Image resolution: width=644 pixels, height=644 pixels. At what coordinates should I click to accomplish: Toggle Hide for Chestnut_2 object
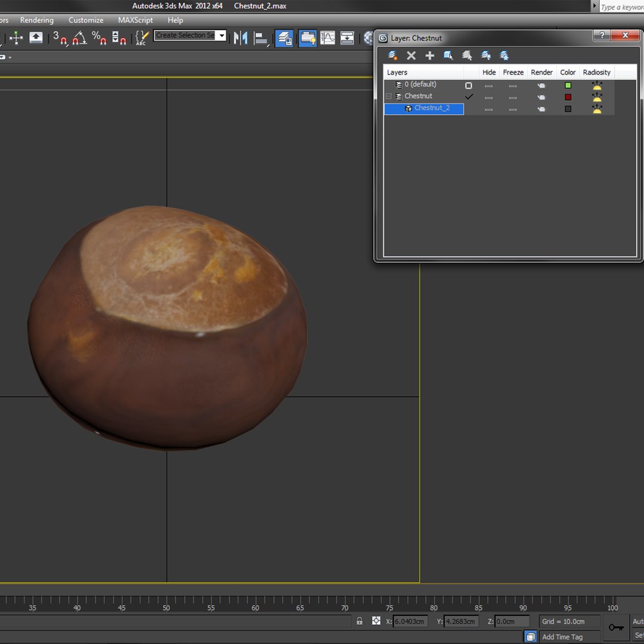[489, 110]
